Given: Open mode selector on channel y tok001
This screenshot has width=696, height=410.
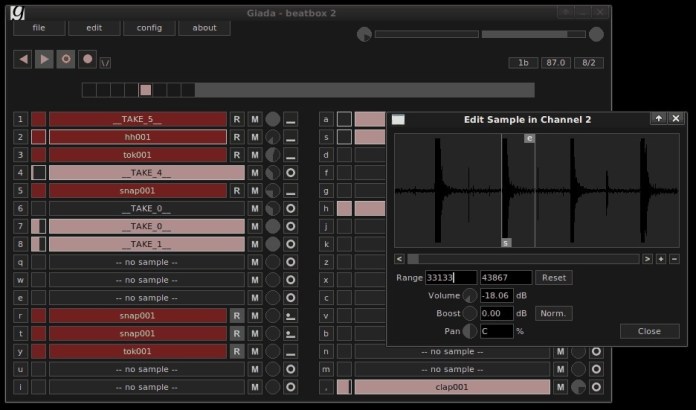Looking at the screenshot, I should pos(291,351).
